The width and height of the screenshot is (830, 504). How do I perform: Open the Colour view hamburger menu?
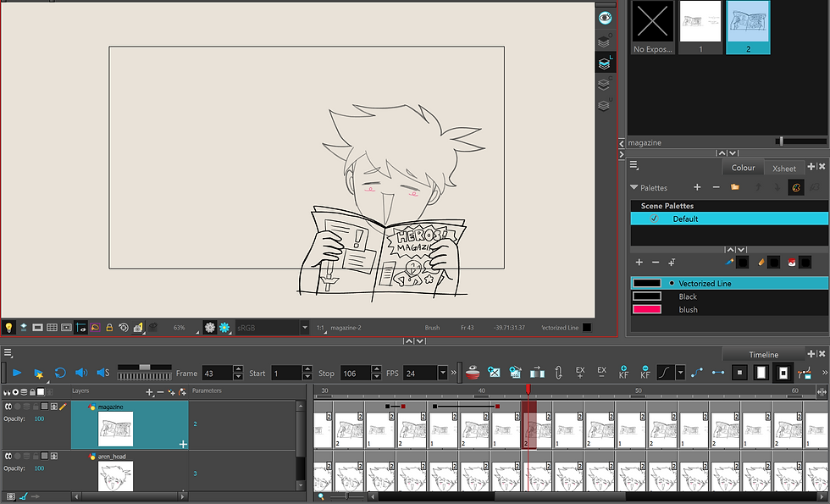(634, 166)
